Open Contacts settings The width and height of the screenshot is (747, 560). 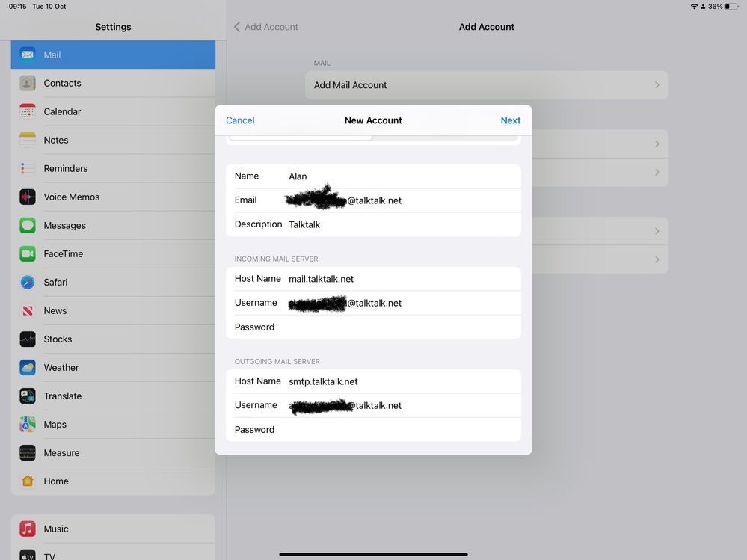coord(113,83)
